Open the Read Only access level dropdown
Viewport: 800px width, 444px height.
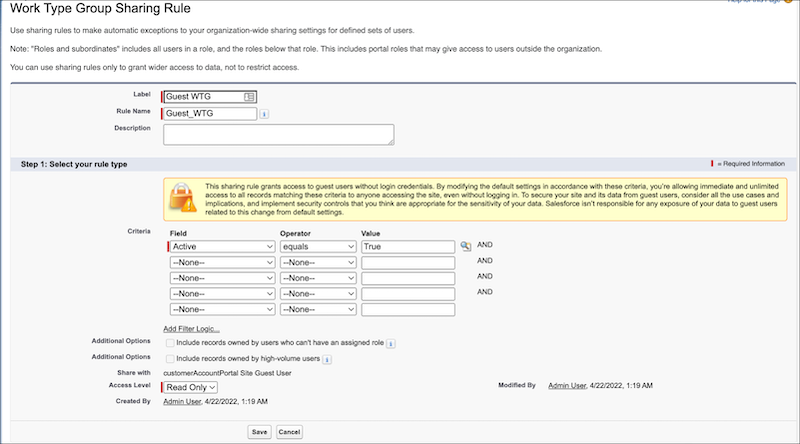pos(190,387)
